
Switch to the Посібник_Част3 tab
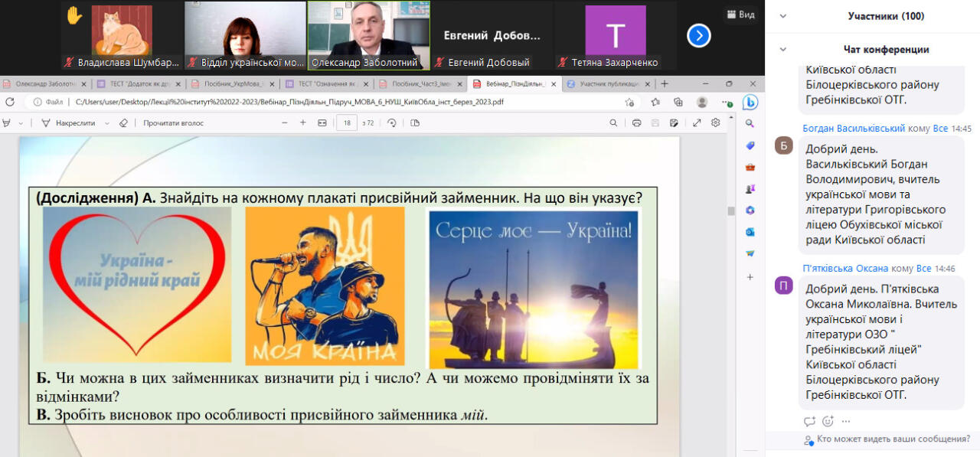(x=422, y=84)
